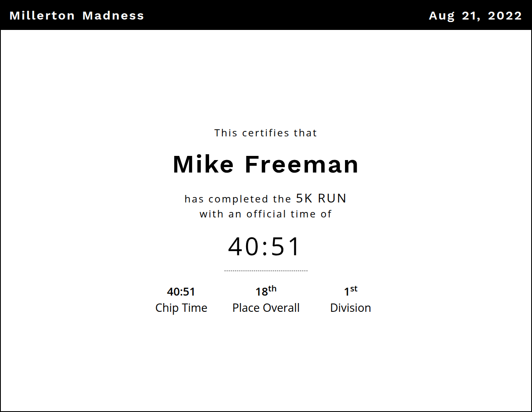Click the last name 'Freeman'
Viewport: 532px width, 412px height.
click(x=301, y=164)
